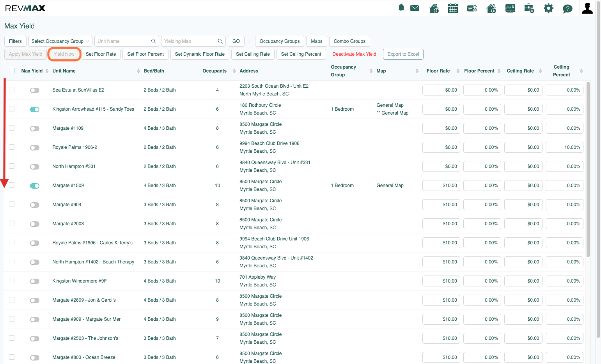Export the table to Excel
The width and height of the screenshot is (601, 364).
coord(403,54)
